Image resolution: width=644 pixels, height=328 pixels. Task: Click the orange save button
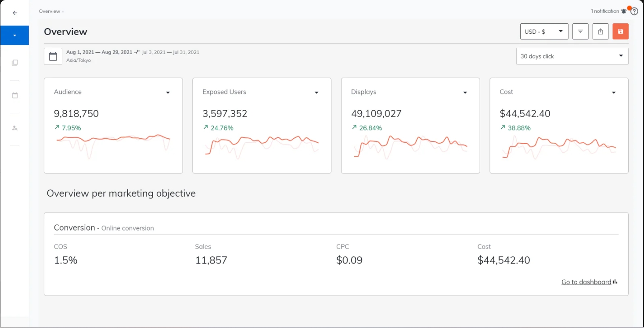(x=621, y=32)
